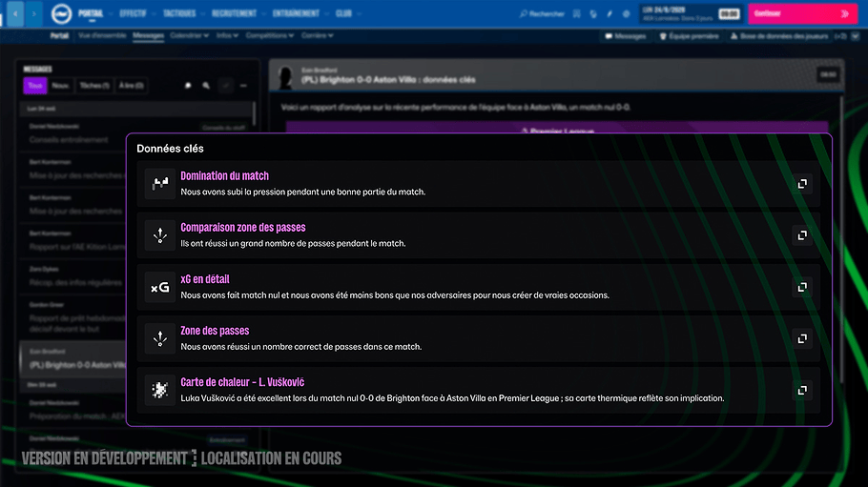Open the Infos dropdown
The width and height of the screenshot is (868, 487).
click(227, 35)
